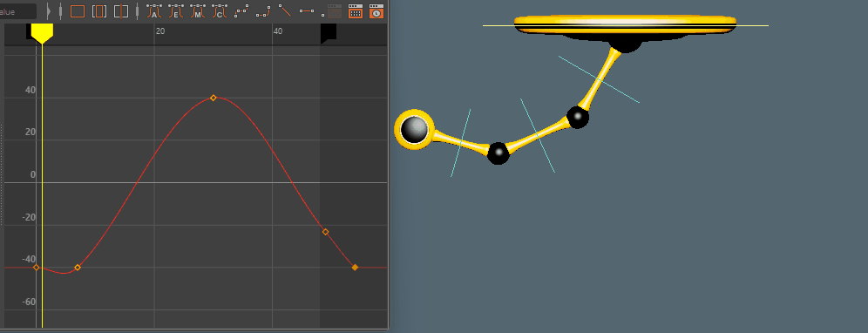The height and width of the screenshot is (333, 868).
Task: Select the keyframe at curve peak near 40
Action: click(214, 99)
